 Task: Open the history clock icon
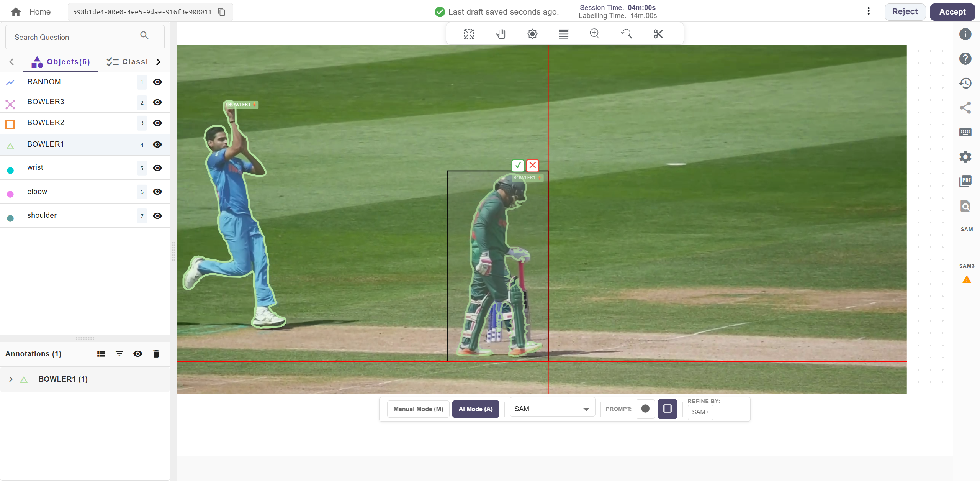(x=965, y=83)
